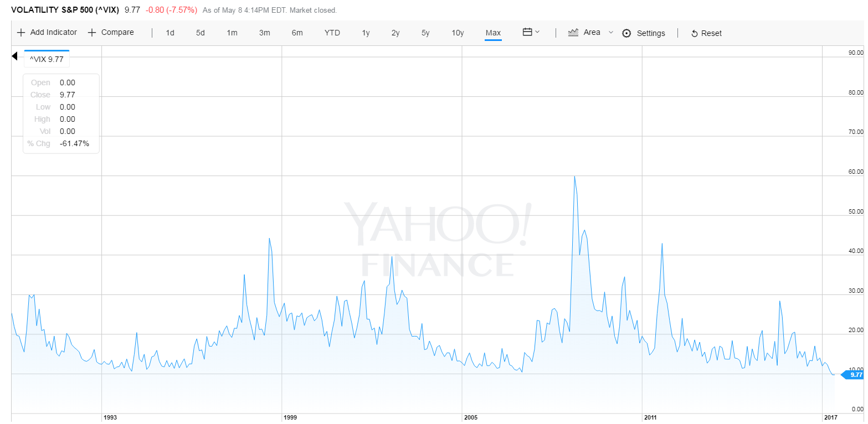Image resolution: width=868 pixels, height=424 pixels.
Task: Select the 5y time range
Action: pyautogui.click(x=425, y=33)
